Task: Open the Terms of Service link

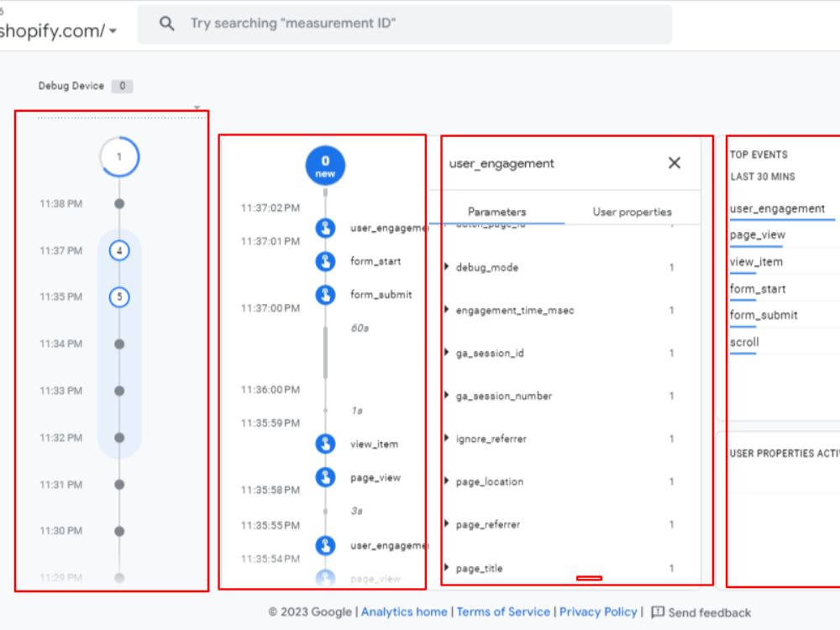Action: pyautogui.click(x=503, y=612)
